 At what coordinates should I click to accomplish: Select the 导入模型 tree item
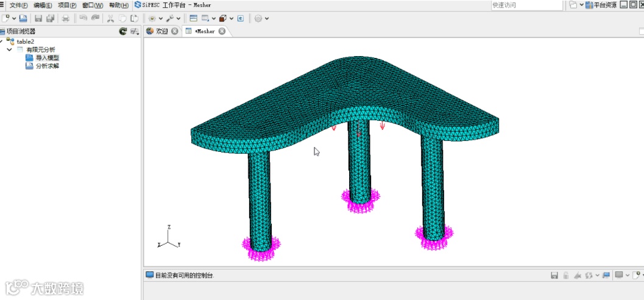pyautogui.click(x=47, y=57)
